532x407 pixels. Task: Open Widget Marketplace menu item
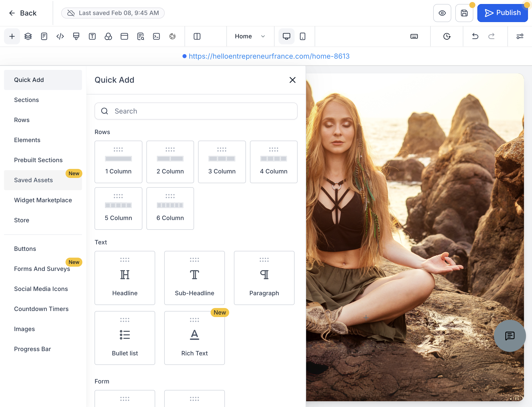[43, 200]
